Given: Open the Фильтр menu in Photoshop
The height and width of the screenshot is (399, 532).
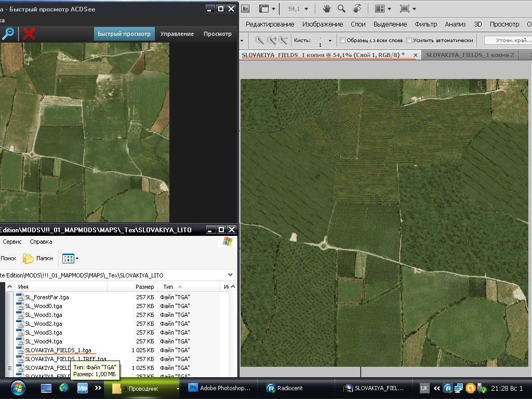Looking at the screenshot, I should coord(426,24).
